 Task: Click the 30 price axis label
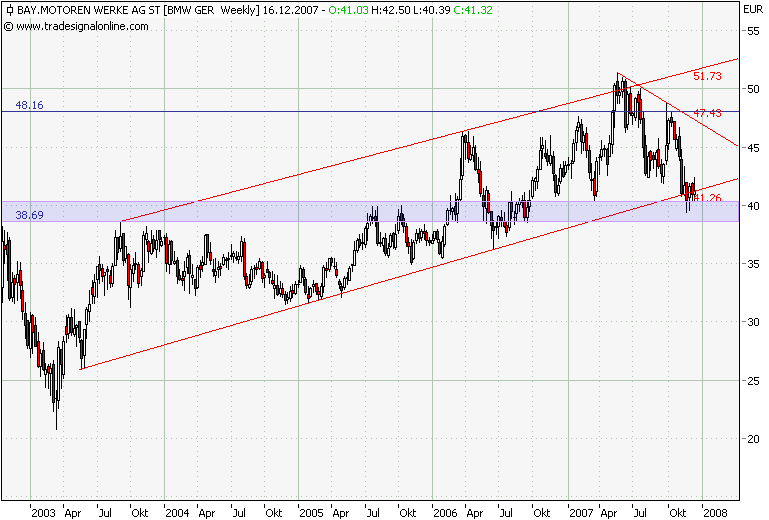[753, 322]
